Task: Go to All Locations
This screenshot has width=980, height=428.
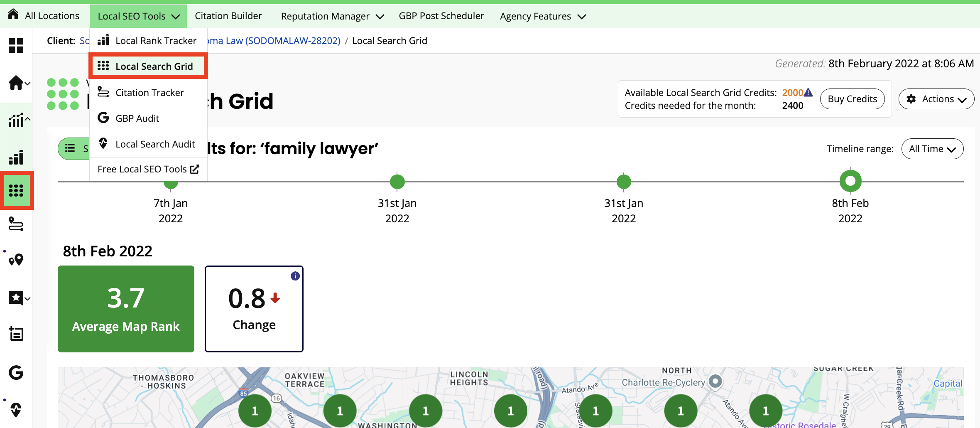Action: 52,16
